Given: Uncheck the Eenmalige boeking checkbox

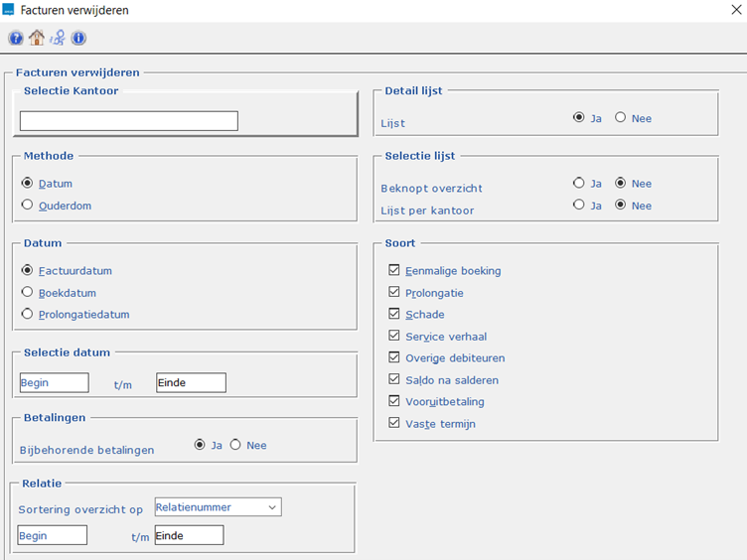Looking at the screenshot, I should click(x=394, y=271).
